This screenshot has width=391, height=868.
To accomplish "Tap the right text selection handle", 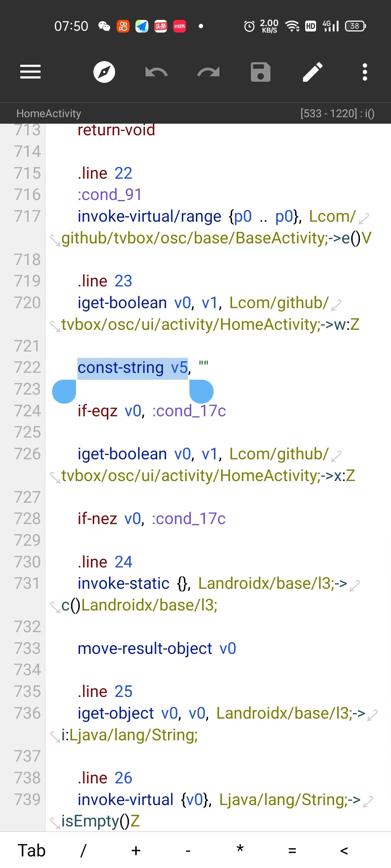I will point(201,391).
